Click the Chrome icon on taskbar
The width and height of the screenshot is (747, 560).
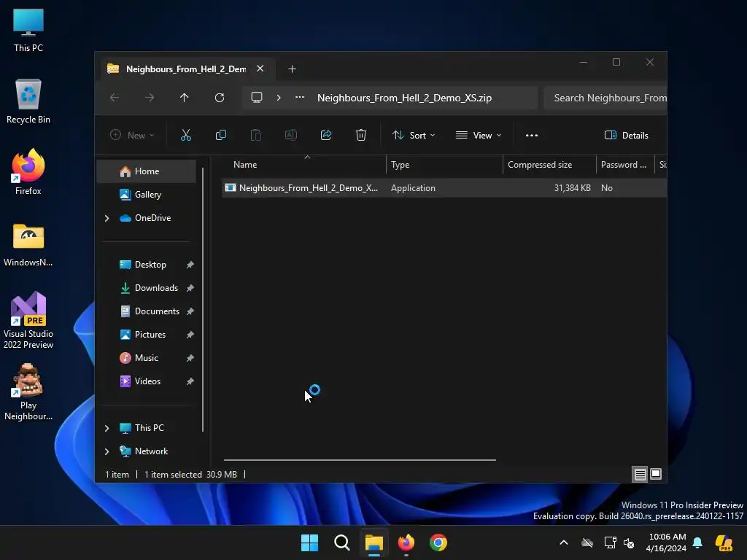[x=438, y=542]
